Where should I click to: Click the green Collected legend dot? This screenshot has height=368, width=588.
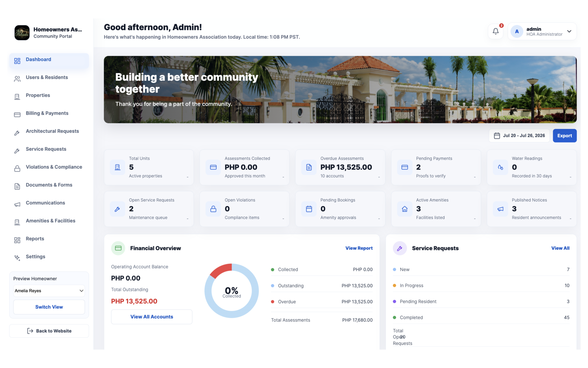pos(273,270)
